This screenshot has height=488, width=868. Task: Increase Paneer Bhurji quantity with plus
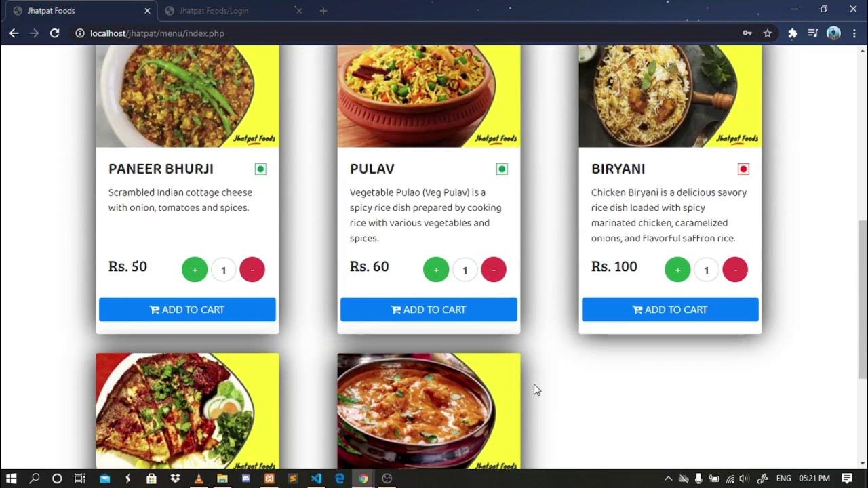coord(195,270)
